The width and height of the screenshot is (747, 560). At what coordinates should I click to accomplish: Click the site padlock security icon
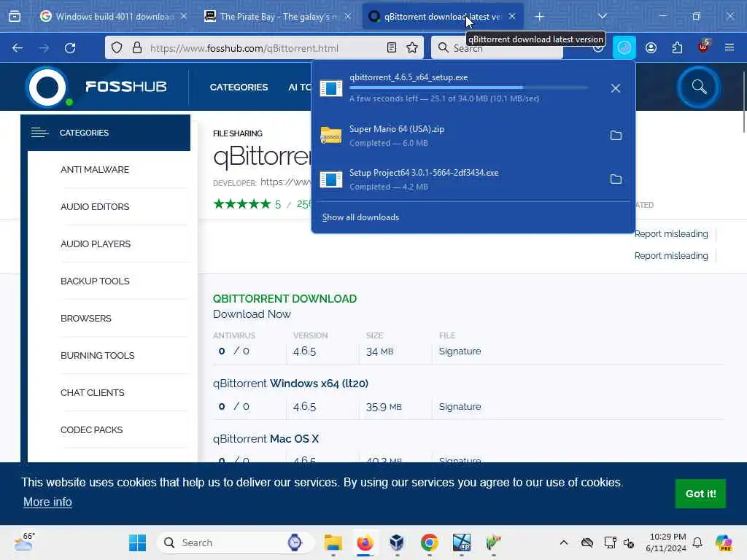[137, 48]
